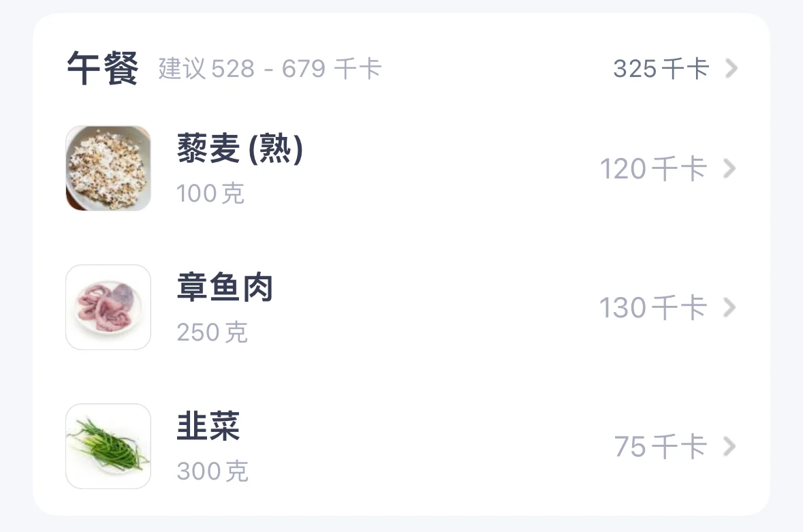
Task: Open the 藜麦 (熟) food thumbnail
Action: [108, 168]
